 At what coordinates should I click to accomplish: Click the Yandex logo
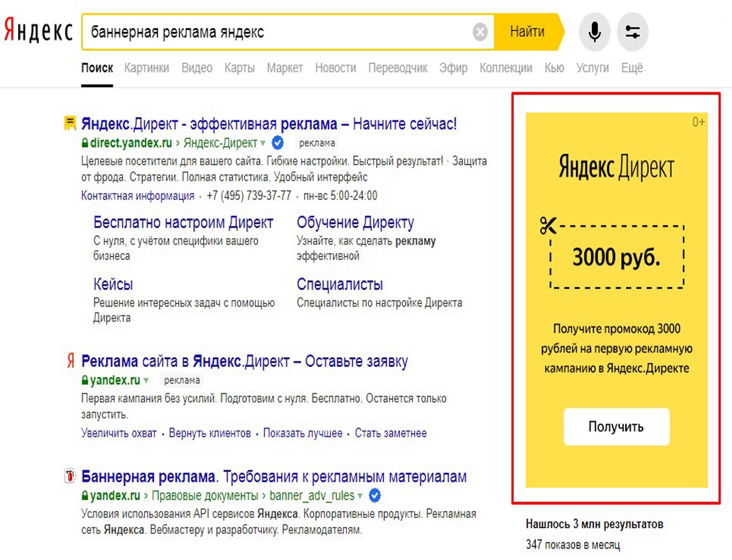[38, 31]
